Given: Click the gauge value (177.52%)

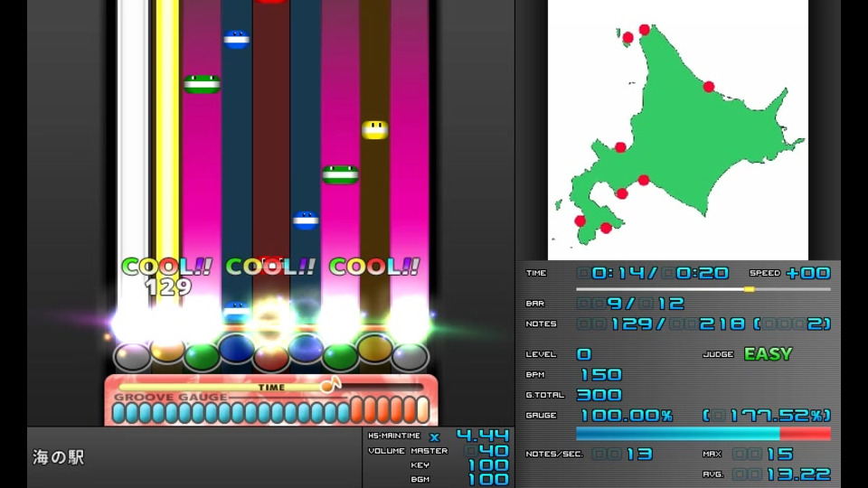Looking at the screenshot, I should pyautogui.click(x=767, y=416).
